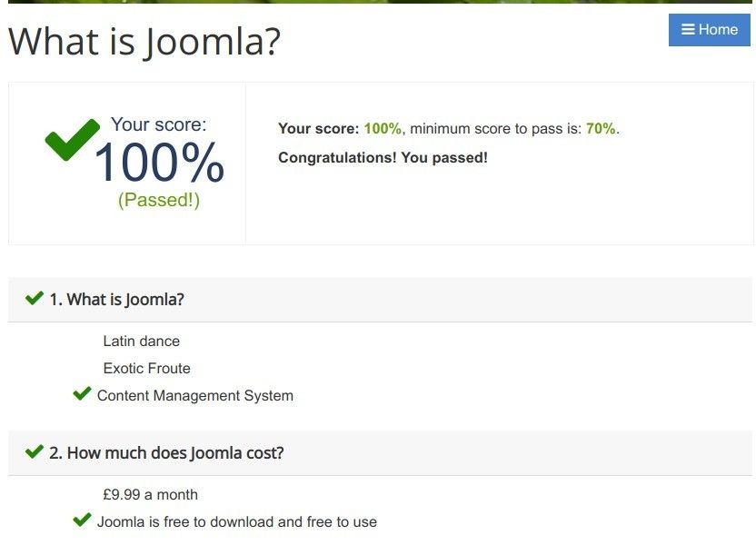
Task: Click the 'Congratulations! You passed!' message
Action: coord(383,157)
